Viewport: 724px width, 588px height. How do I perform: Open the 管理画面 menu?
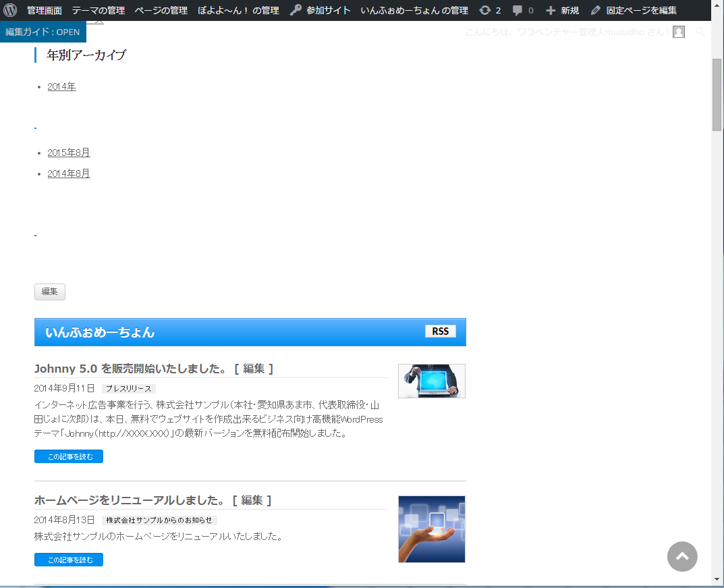click(x=45, y=10)
